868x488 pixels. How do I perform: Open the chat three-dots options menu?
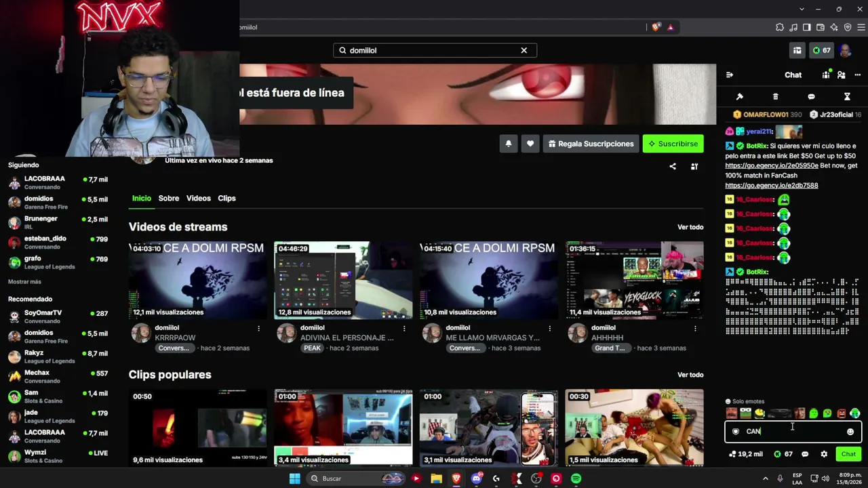858,75
